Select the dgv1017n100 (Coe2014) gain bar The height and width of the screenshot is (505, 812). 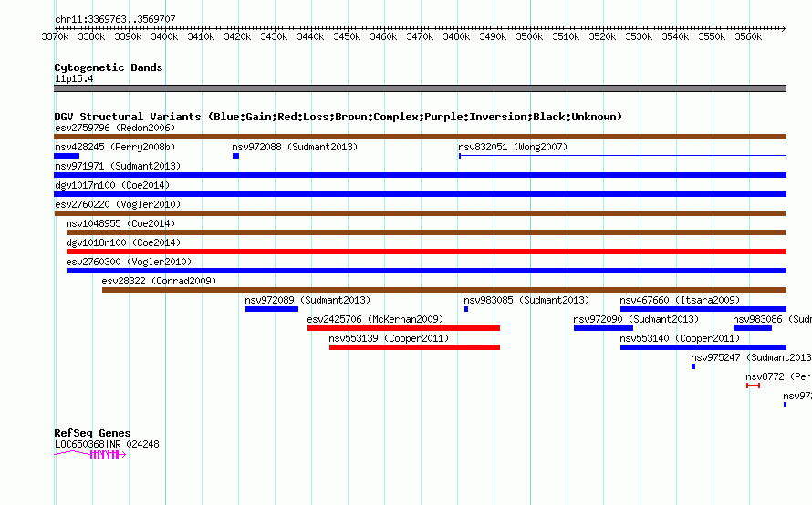click(x=420, y=194)
